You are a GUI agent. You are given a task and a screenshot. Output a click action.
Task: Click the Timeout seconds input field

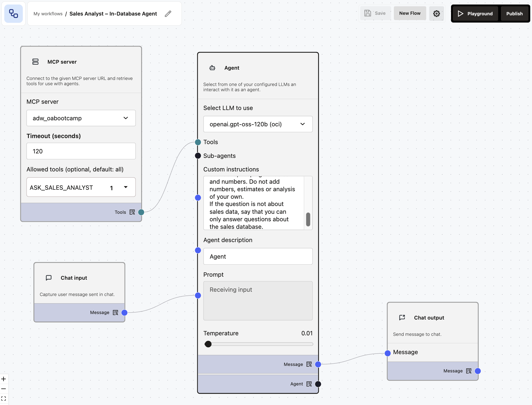pyautogui.click(x=81, y=151)
